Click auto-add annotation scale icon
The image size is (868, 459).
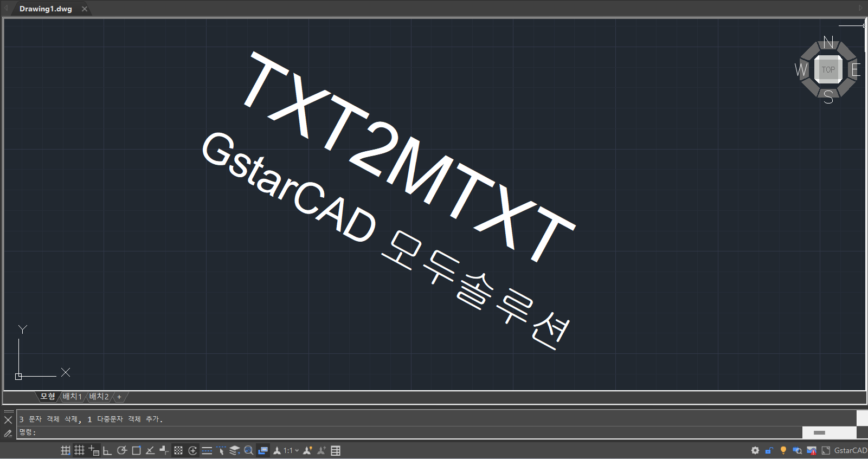point(322,450)
